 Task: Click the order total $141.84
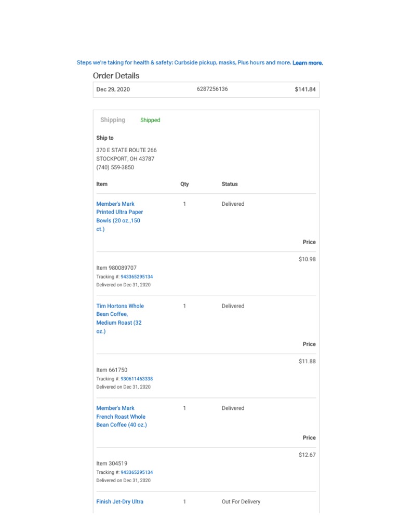click(x=305, y=89)
